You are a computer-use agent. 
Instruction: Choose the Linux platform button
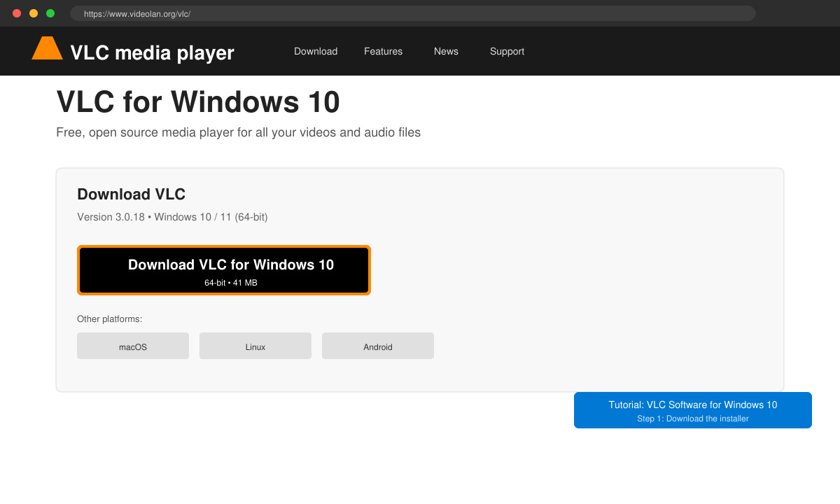255,346
